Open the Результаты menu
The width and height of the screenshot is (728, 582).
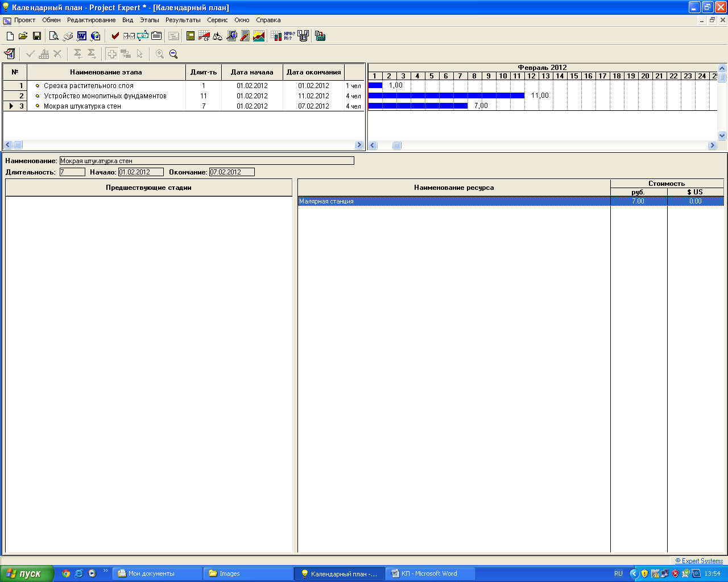click(x=183, y=20)
